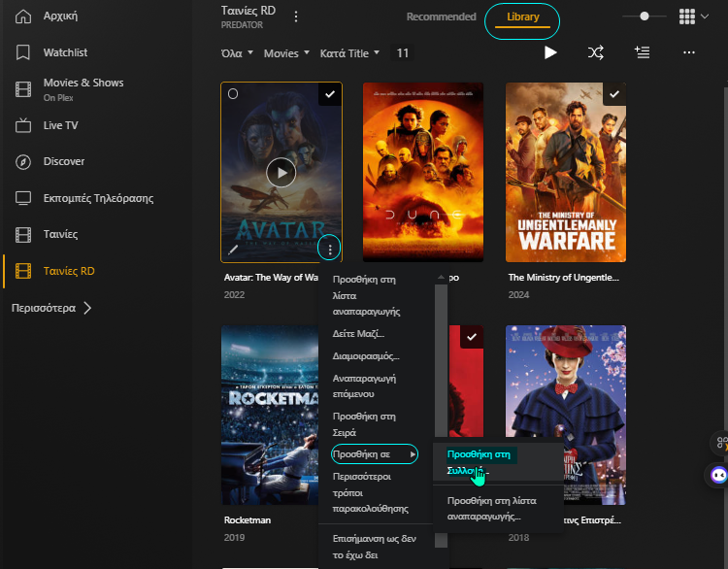This screenshot has width=728, height=569.
Task: Edit Avatar using the pencil icon
Action: (x=233, y=250)
